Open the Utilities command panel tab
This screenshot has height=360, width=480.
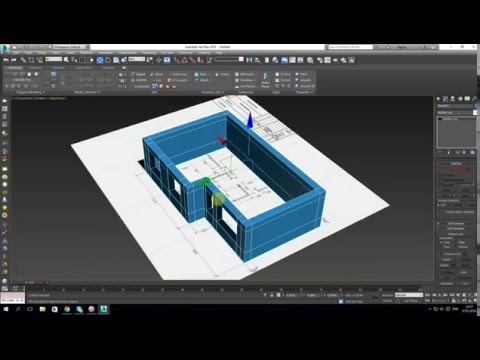tap(474, 99)
